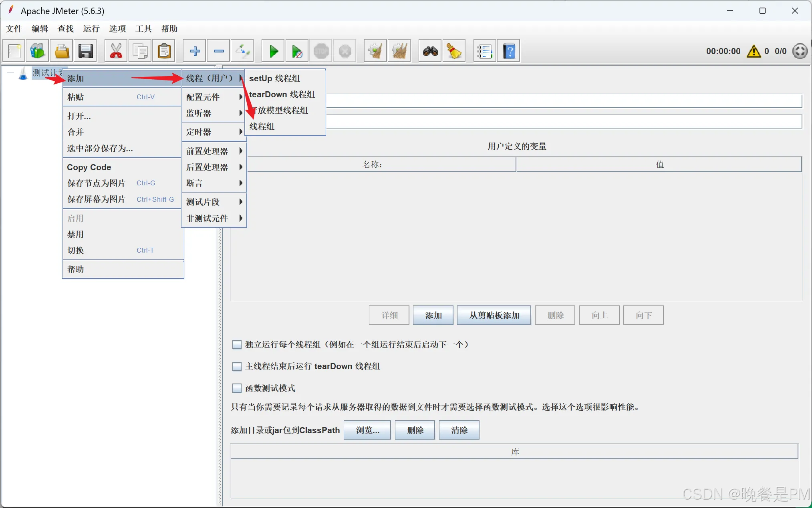Click the Collapse all minus icon

(219, 51)
